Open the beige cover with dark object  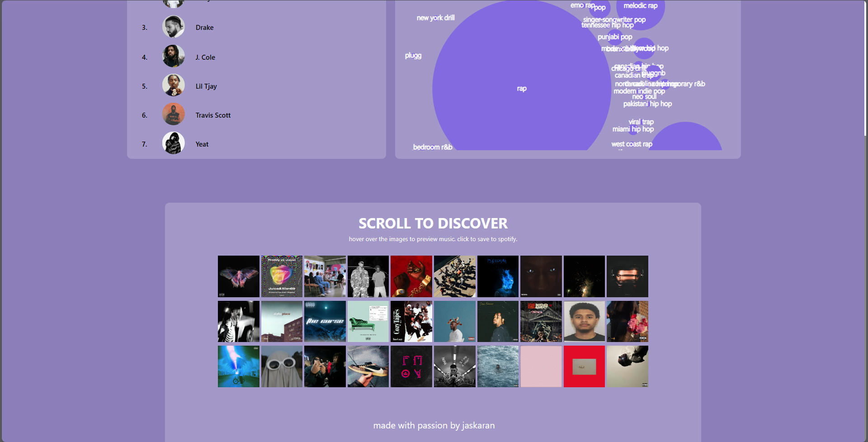pos(627,366)
